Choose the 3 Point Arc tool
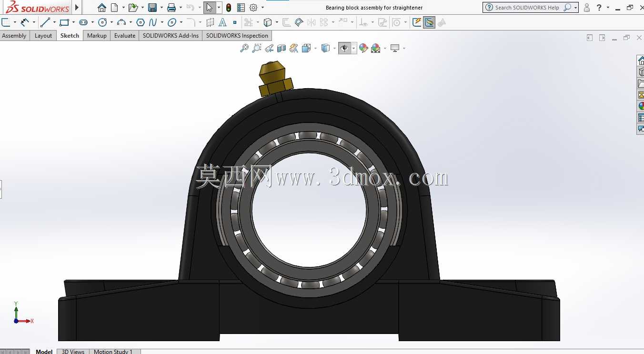The width and height of the screenshot is (644, 354). click(x=121, y=22)
